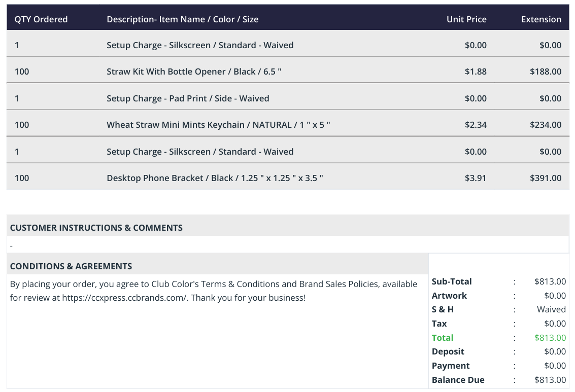Click the Balance Due amount
The width and height of the screenshot is (575, 392).
coord(550,380)
